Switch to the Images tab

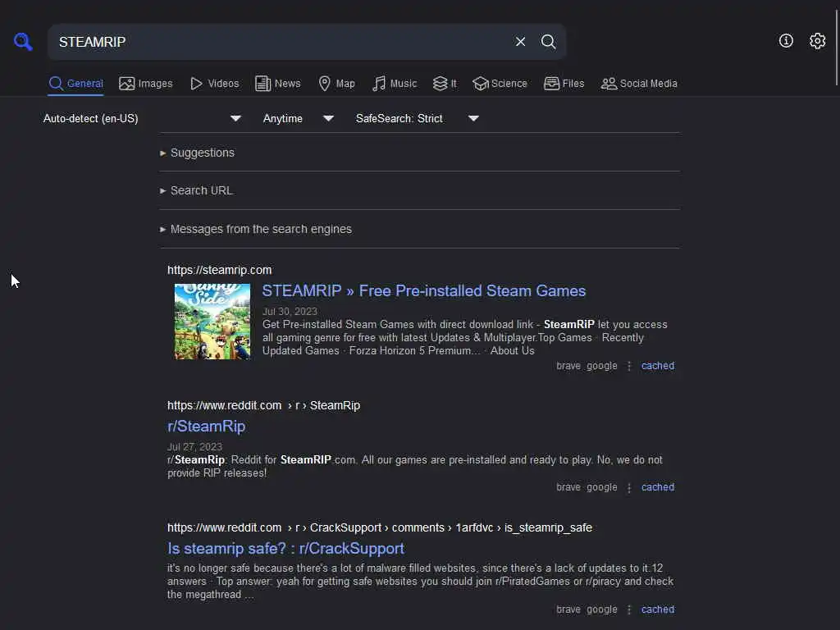point(146,84)
